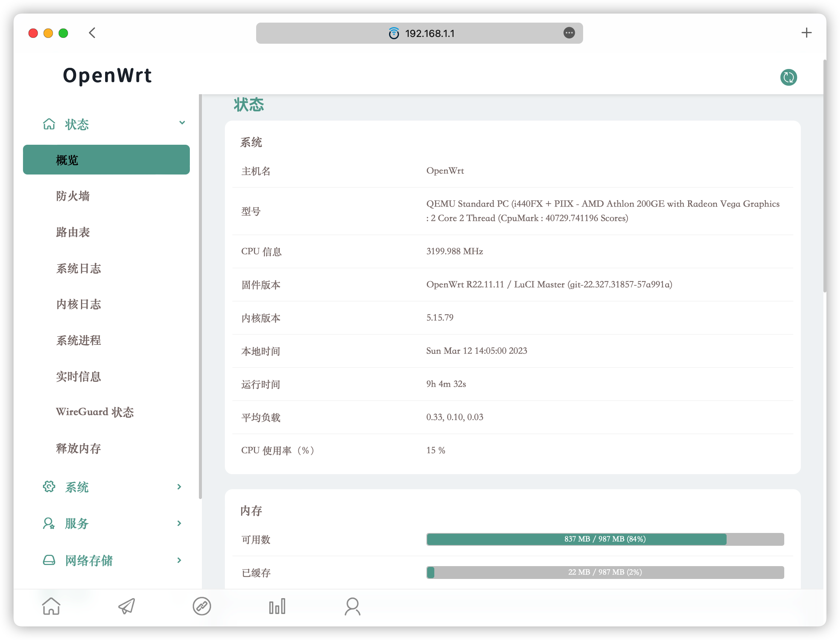Click the 固件版本 row label
Screen dimensions: 840x640
tap(261, 285)
